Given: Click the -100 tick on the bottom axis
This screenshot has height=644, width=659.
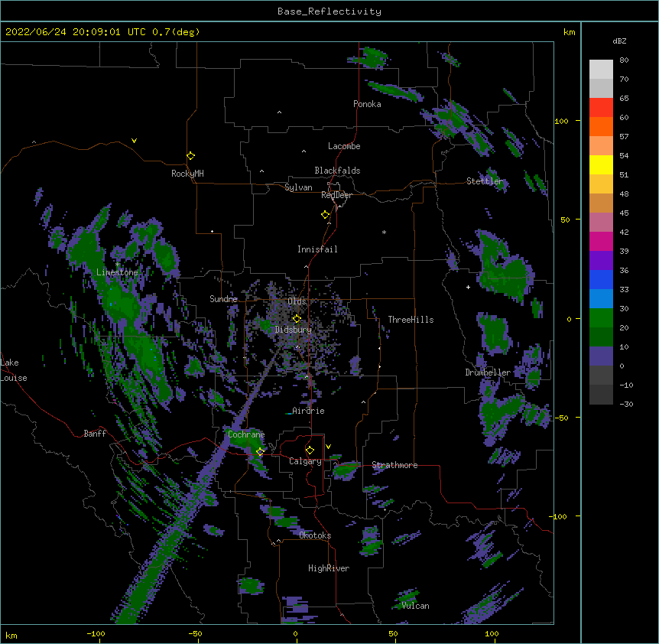Looking at the screenshot, I should [96, 634].
